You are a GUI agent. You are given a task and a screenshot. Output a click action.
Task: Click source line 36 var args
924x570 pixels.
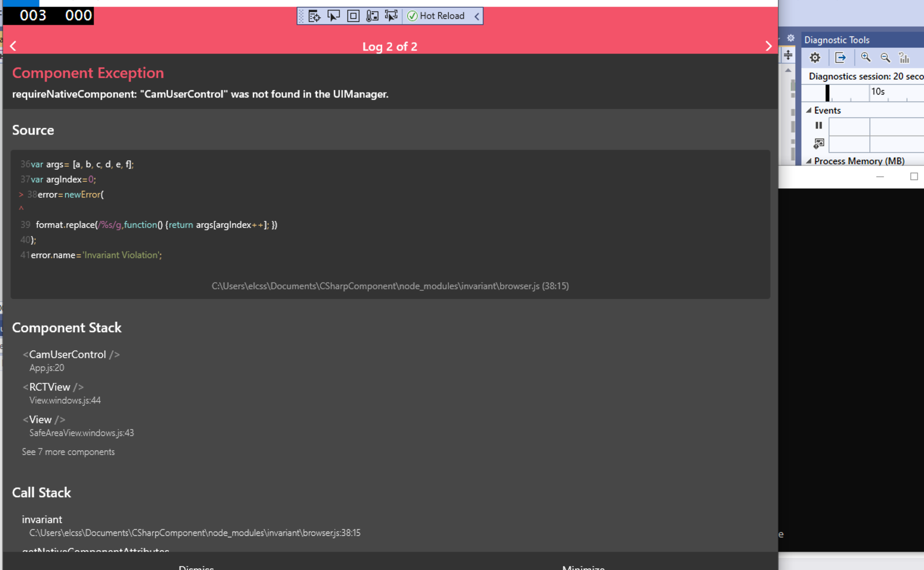pos(77,164)
